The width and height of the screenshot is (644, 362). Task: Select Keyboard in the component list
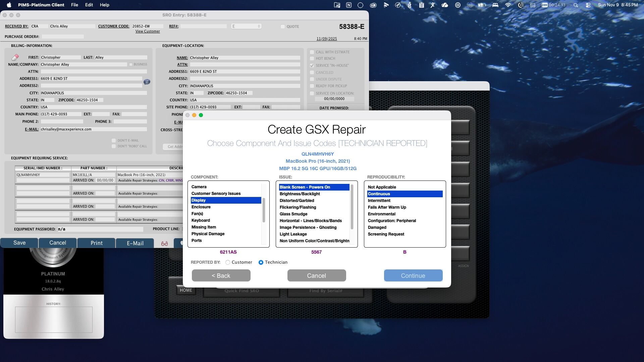(x=226, y=220)
